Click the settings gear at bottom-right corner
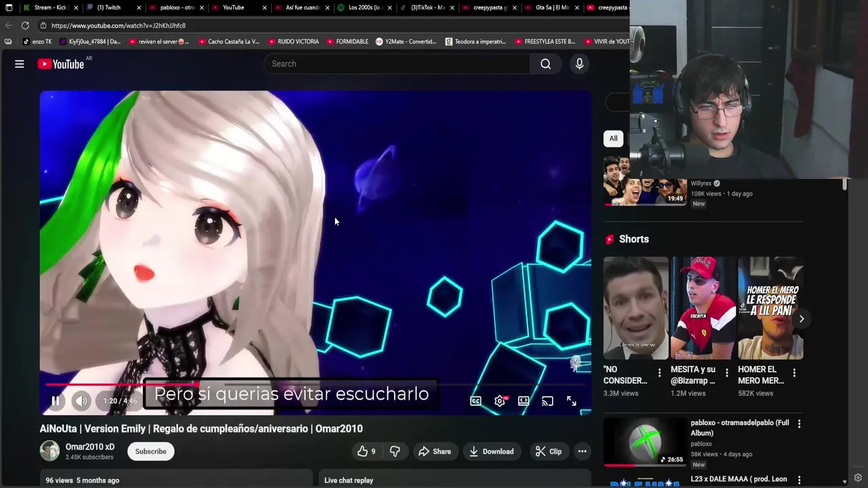Image resolution: width=868 pixels, height=488 pixels. 858,478
